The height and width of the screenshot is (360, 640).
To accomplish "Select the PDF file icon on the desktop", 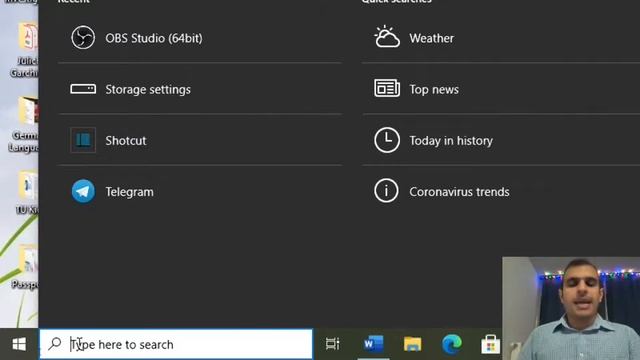I will tap(28, 37).
